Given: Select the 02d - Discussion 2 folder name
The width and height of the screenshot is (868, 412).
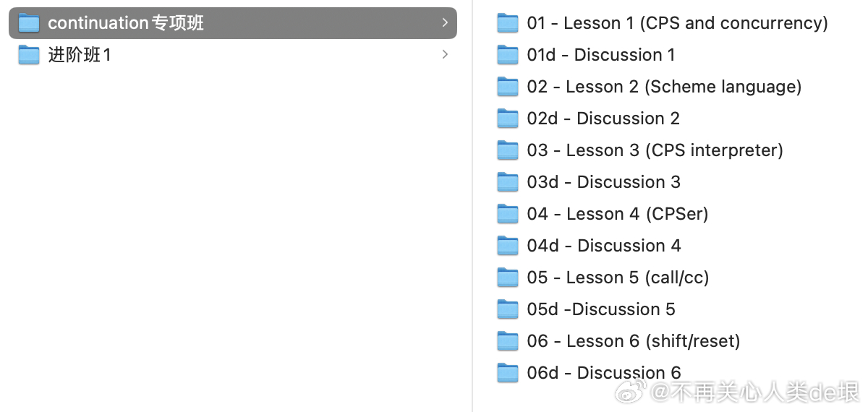Looking at the screenshot, I should (603, 119).
